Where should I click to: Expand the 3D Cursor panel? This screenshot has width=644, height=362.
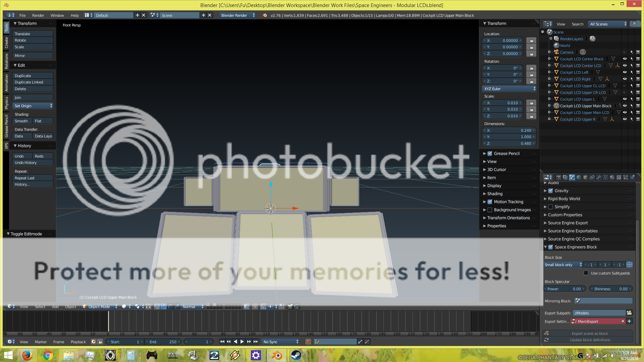tap(496, 170)
